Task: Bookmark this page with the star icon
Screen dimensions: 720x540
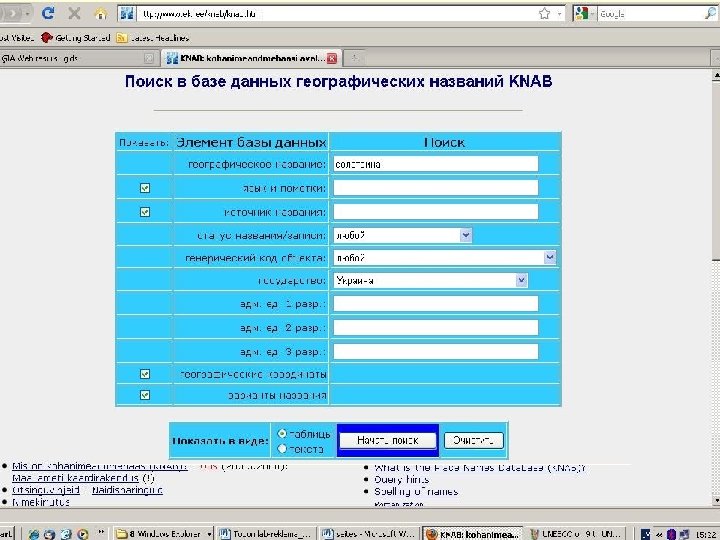Action: pyautogui.click(x=544, y=14)
